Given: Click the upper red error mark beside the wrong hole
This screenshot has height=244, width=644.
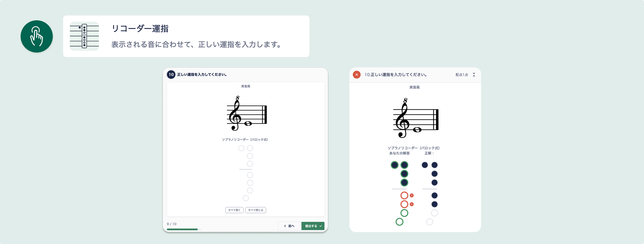Looking at the screenshot, I should [x=412, y=196].
